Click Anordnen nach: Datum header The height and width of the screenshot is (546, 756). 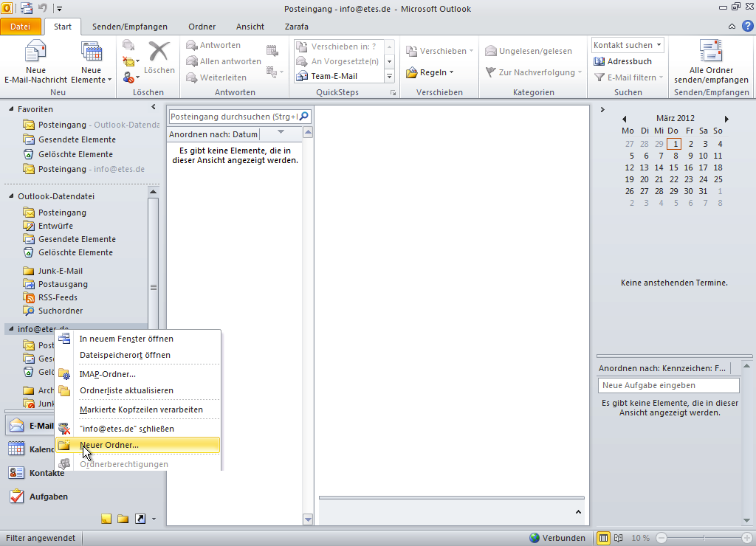click(213, 134)
